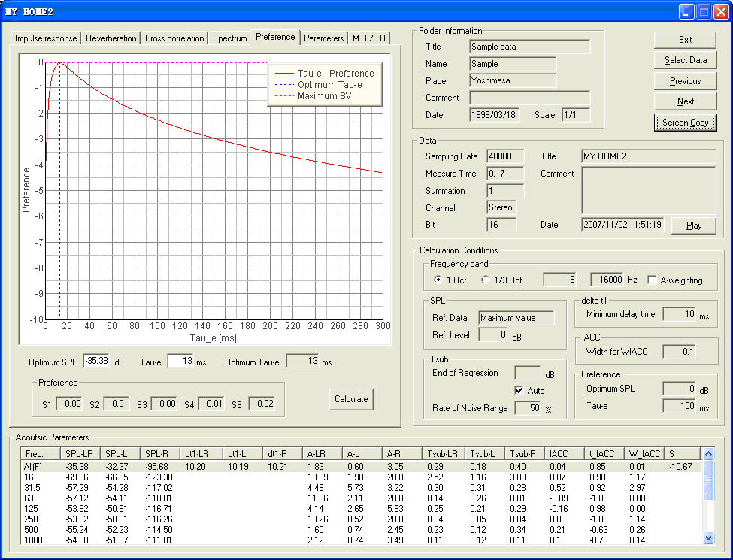Play the measured sound data
733x560 pixels.
(694, 226)
